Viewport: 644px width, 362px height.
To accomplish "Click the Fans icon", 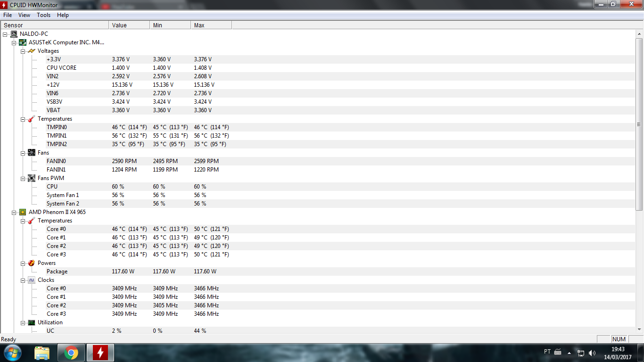I will pos(32,153).
